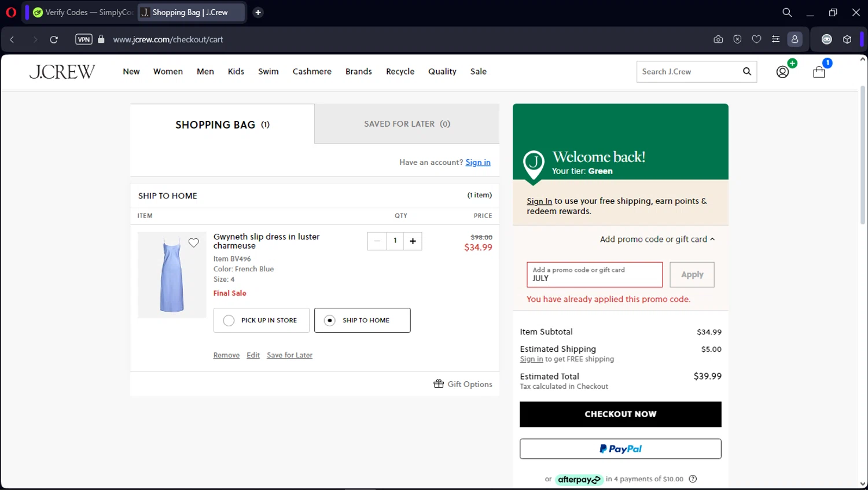The height and width of the screenshot is (490, 868).
Task: Click the promo code input field
Action: click(x=594, y=275)
